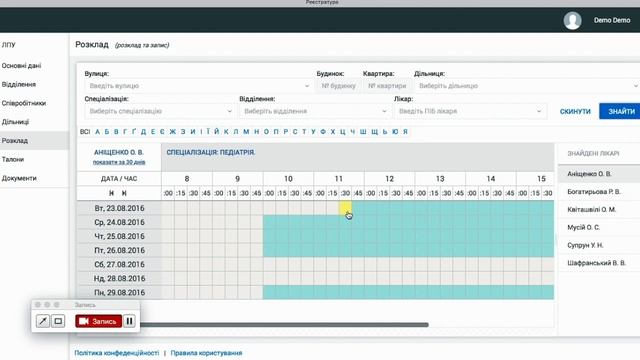
Task: Click the red Запись record button
Action: click(98, 321)
